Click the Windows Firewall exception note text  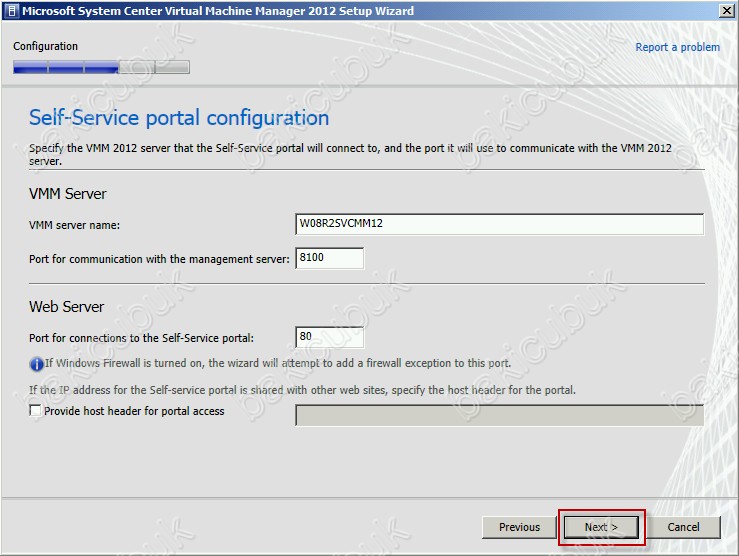tap(278, 363)
